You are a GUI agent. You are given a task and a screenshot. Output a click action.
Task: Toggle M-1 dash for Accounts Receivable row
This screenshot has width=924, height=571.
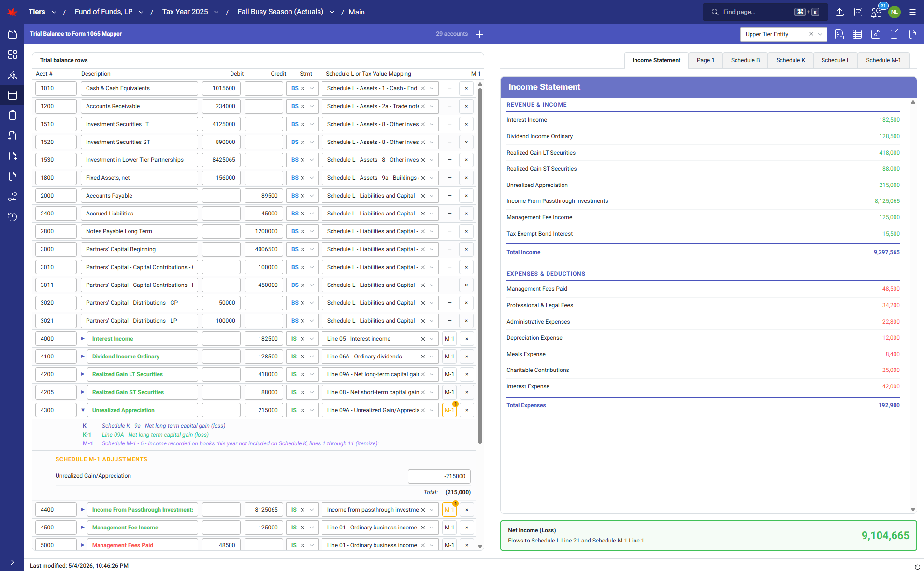point(449,106)
